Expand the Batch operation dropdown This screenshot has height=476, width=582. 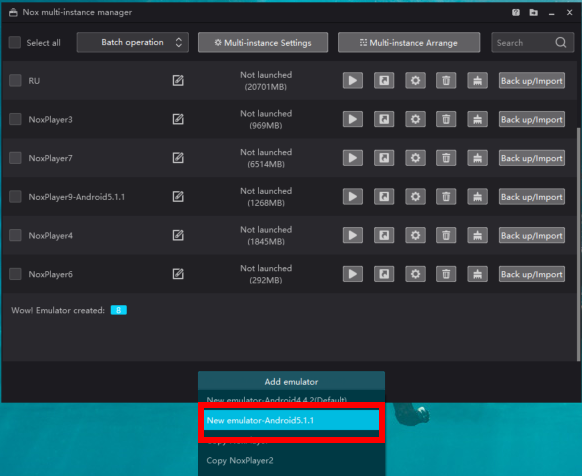click(133, 42)
